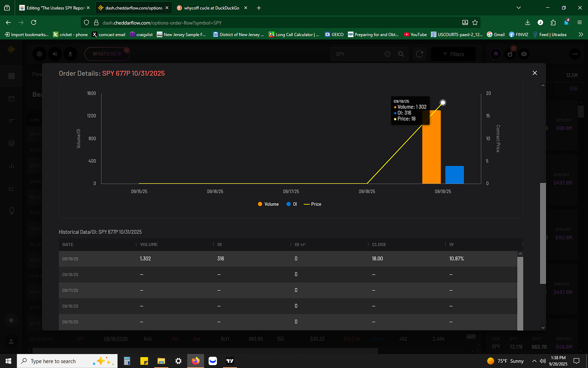Click the 10.87% IV value

pos(456,259)
